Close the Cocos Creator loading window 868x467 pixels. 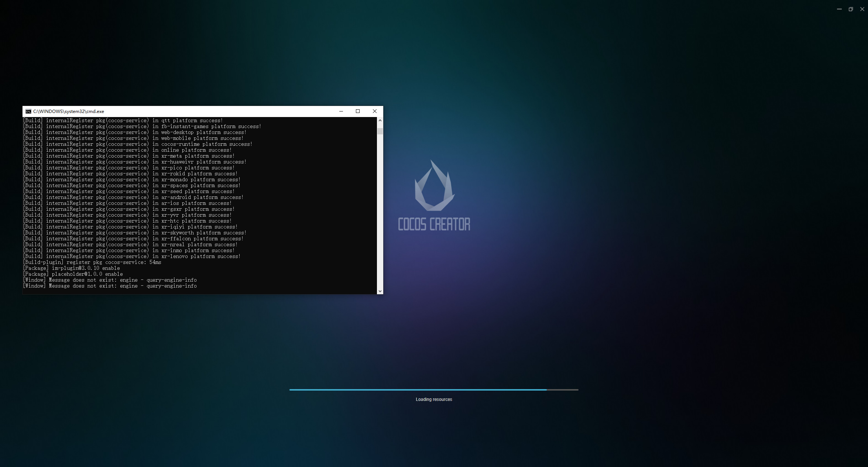[x=862, y=9]
